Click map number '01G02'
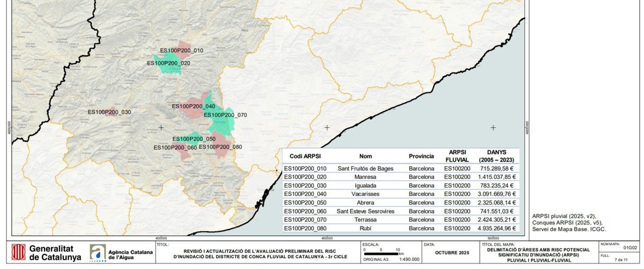Screen dimensions: 644x269 [x=631, y=249]
